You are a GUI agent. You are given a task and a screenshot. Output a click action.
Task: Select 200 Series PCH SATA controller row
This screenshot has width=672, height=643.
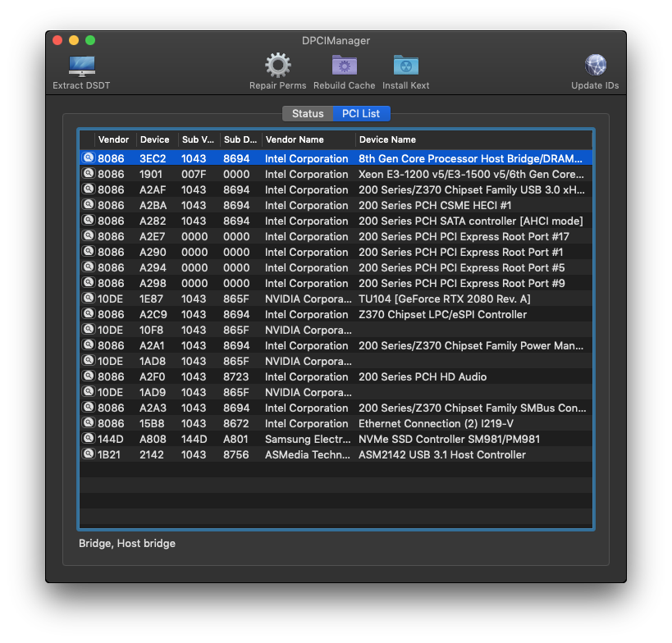pos(336,221)
